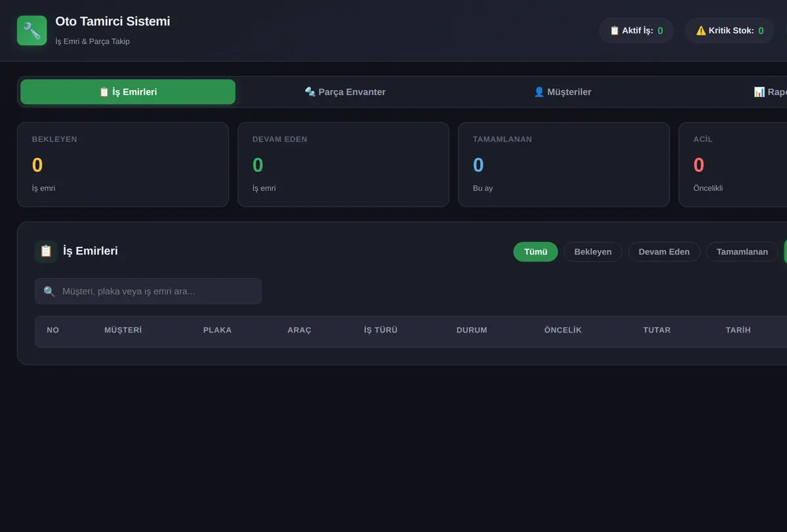Click the ÖNCELİK column header
The image size is (787, 532).
[x=563, y=330]
